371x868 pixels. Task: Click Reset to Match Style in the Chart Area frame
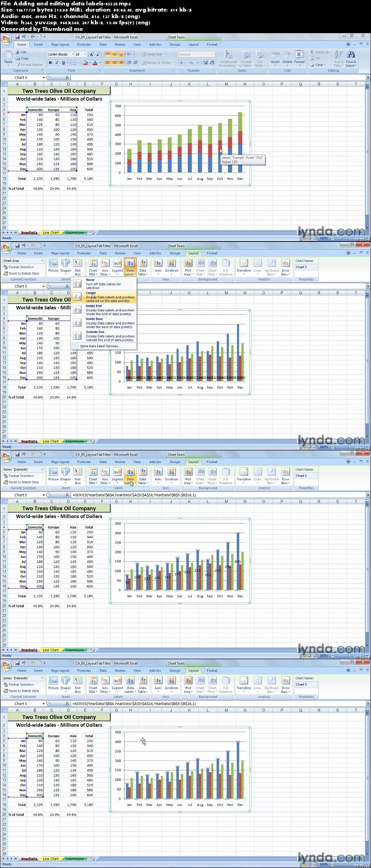(x=21, y=274)
